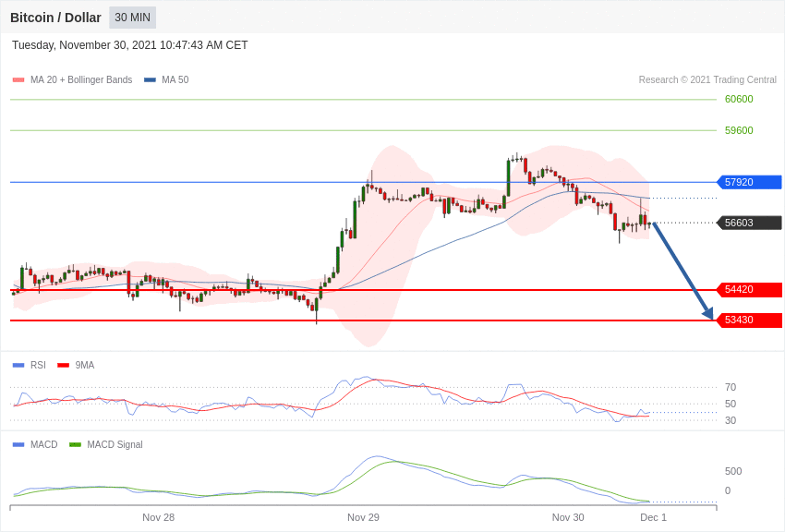
Task: Click the Research © 2021 Trading Central credit
Action: pos(707,79)
